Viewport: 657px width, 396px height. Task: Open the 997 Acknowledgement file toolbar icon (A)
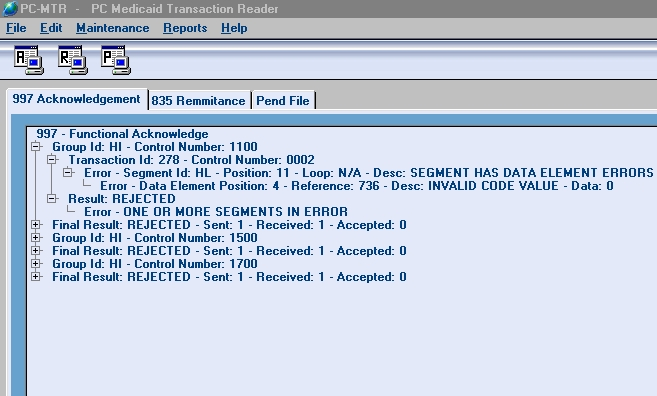[29, 60]
